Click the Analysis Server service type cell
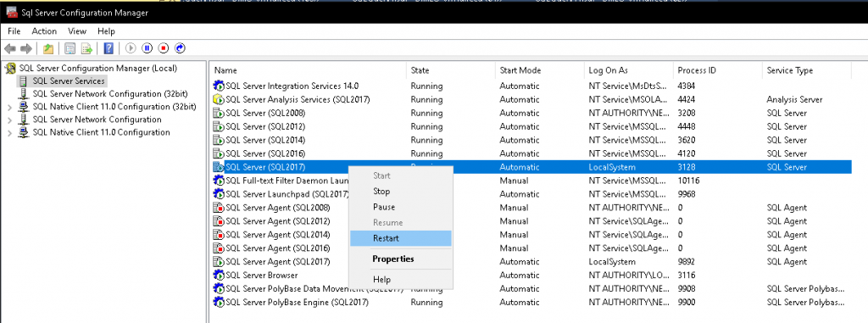The height and width of the screenshot is (323, 868). [x=794, y=100]
